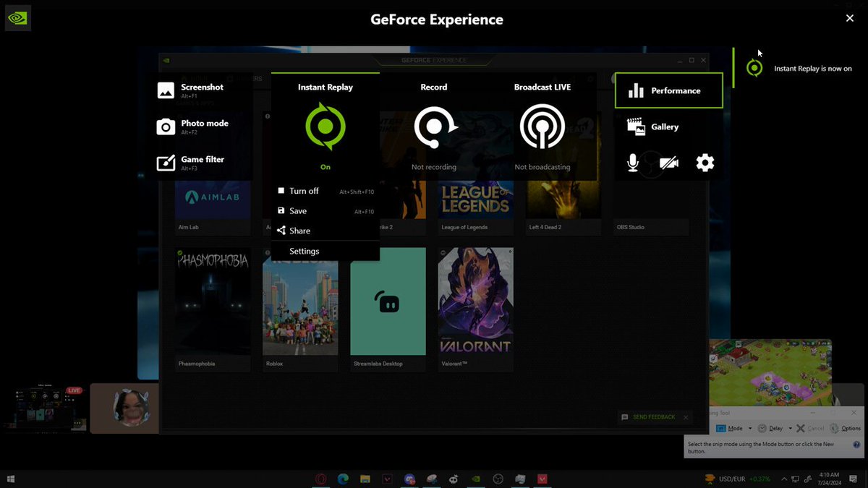
Task: Click Cancel in Snipping Tool
Action: tap(810, 428)
